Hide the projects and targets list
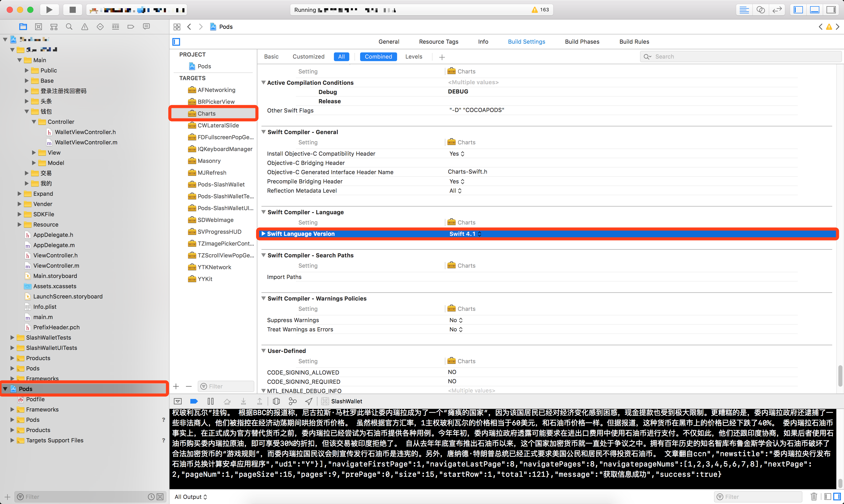Screen dimensions: 844x504 (x=176, y=42)
